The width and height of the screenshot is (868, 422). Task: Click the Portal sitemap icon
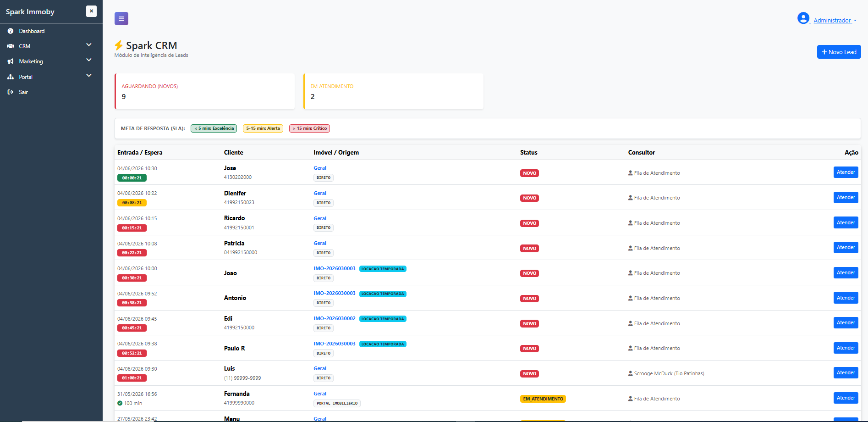[x=11, y=77]
